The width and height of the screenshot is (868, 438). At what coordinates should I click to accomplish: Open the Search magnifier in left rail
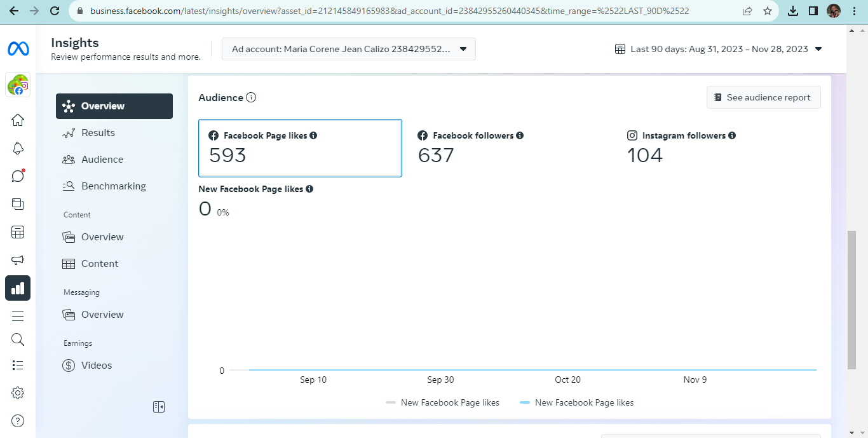(18, 339)
